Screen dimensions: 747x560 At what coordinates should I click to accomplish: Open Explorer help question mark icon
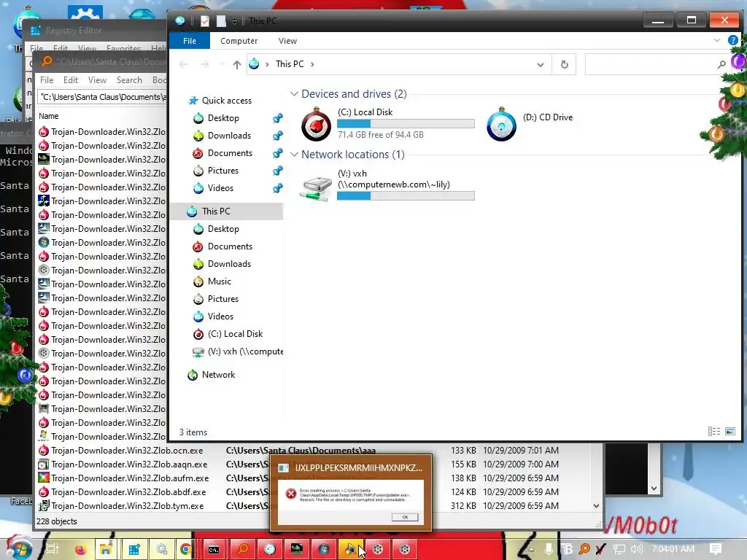pos(732,41)
